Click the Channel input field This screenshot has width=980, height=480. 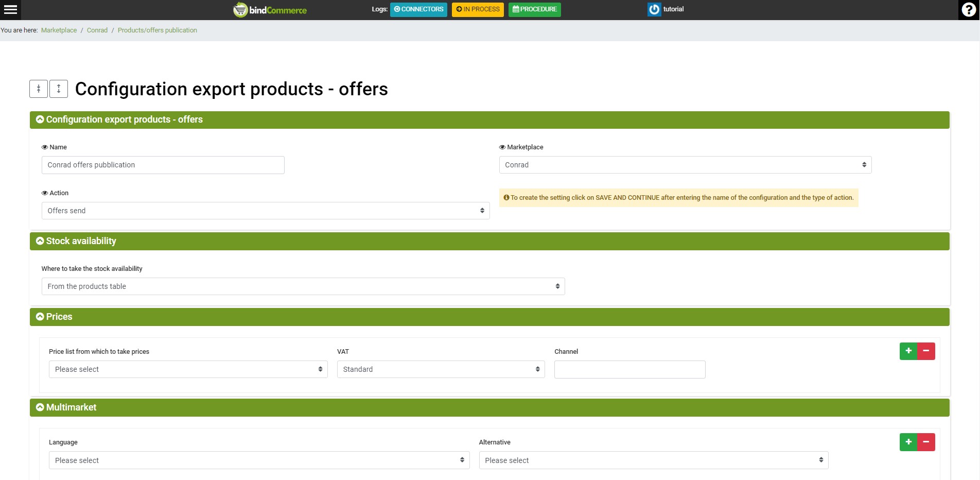coord(629,369)
